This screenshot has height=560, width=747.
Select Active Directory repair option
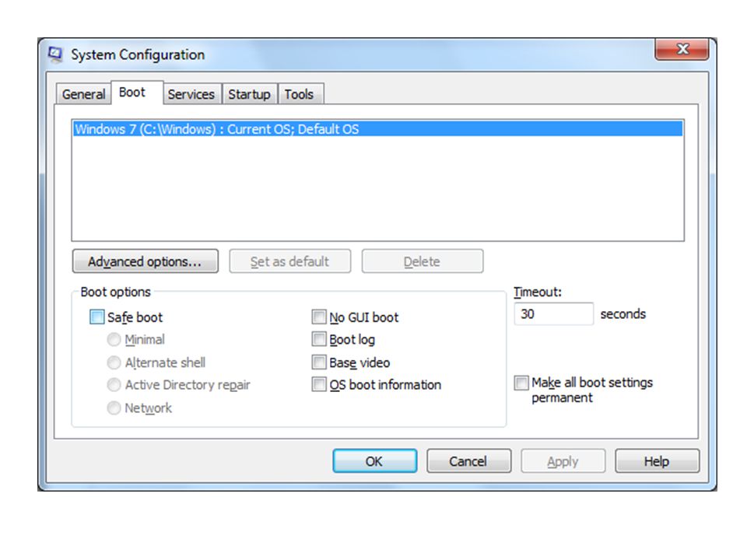tap(114, 385)
